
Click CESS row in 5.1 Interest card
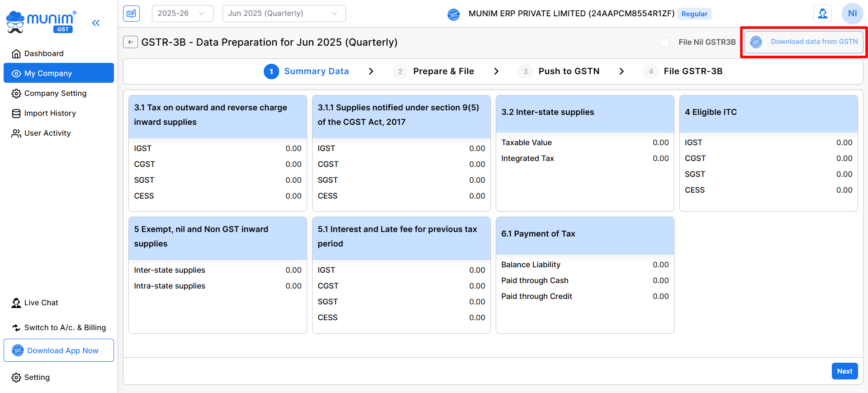click(x=401, y=317)
